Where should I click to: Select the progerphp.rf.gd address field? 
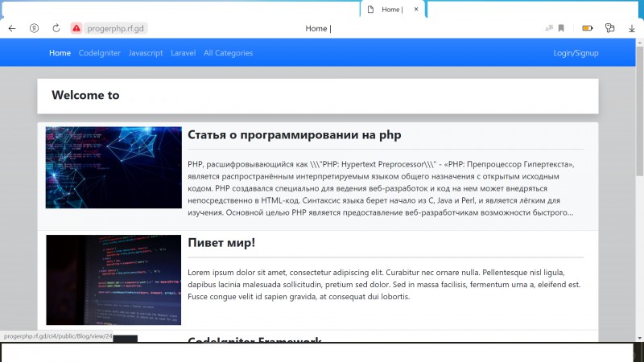[x=116, y=28]
